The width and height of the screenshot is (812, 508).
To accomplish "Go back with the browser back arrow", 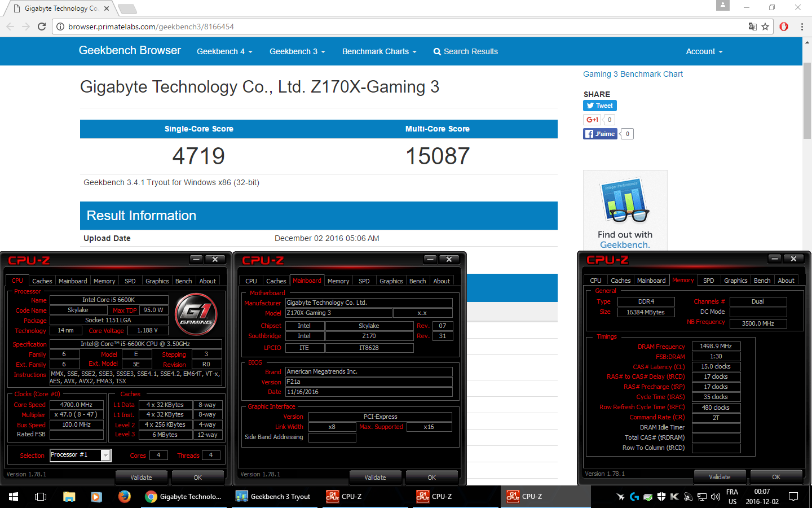I will coord(10,27).
